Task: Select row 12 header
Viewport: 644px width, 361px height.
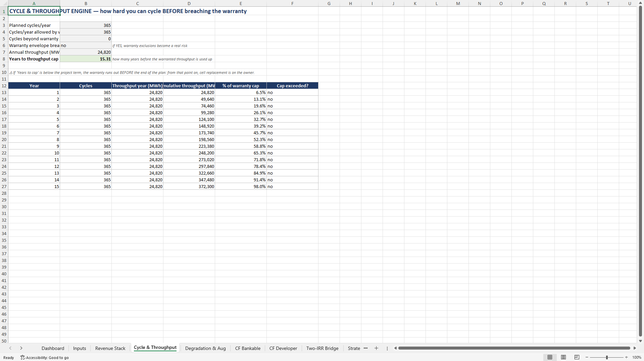Action: coord(4,86)
